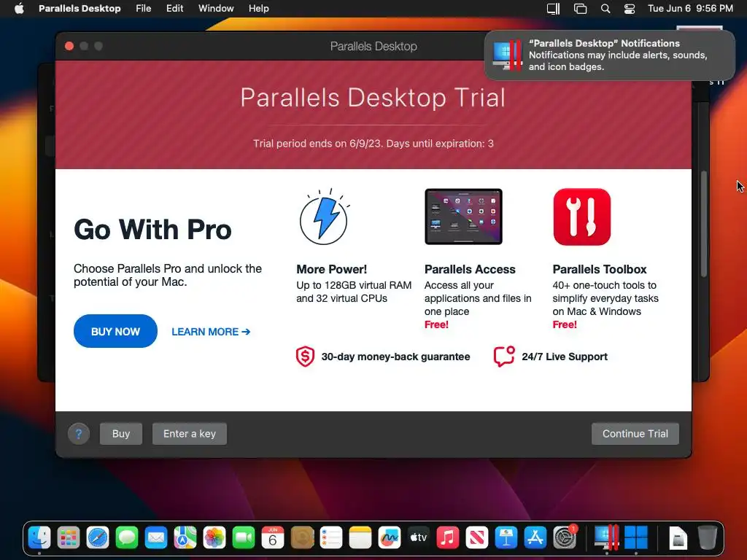
Task: Click the Parallels sidebar icon in menu bar
Action: (553, 9)
